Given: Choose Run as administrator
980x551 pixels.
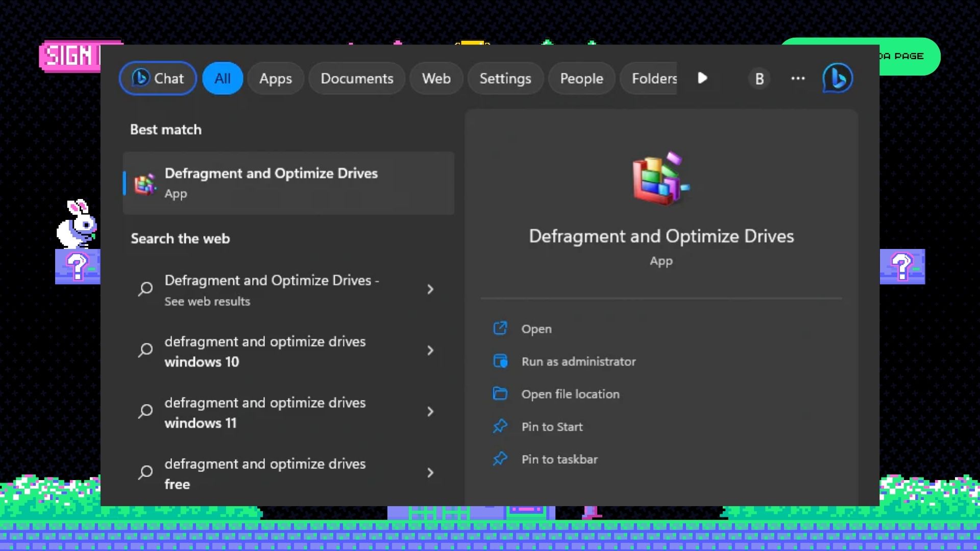Looking at the screenshot, I should (578, 362).
